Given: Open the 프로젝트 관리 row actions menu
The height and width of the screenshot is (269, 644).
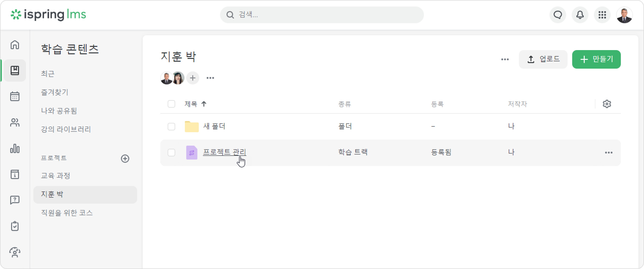Looking at the screenshot, I should 609,153.
